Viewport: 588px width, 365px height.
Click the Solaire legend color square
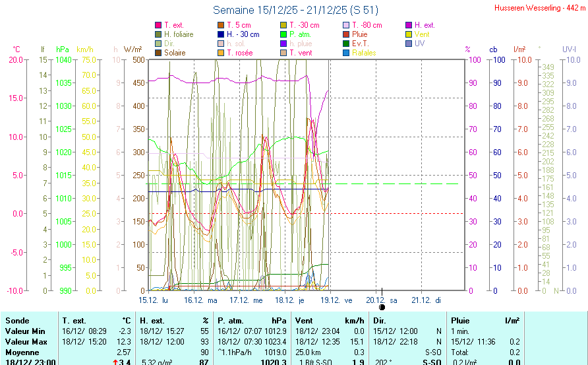pyautogui.click(x=158, y=53)
